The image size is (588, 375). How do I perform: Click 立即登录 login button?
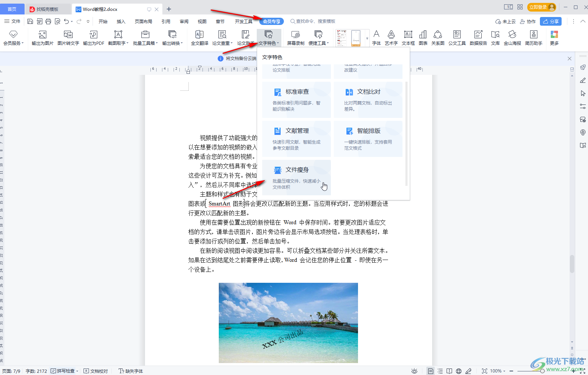tap(541, 7)
